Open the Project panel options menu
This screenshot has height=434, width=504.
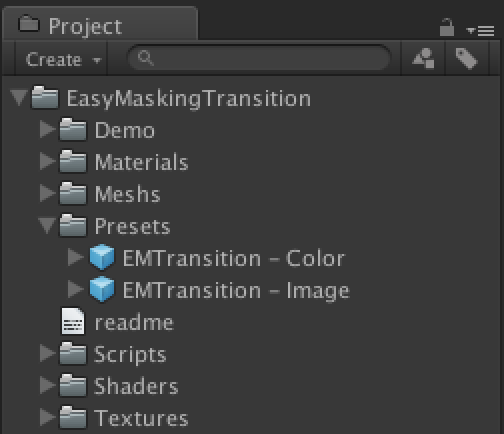click(x=481, y=31)
